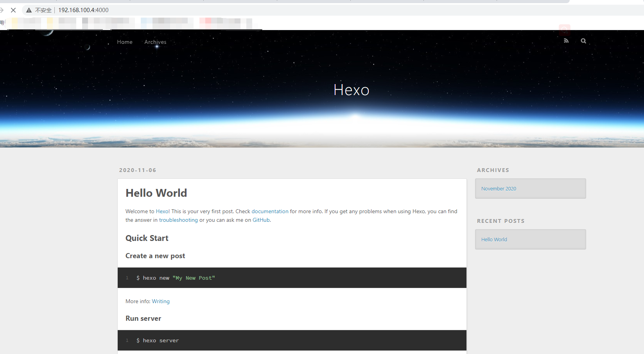Open the Writing info link
Screen dimensions: 644x354
(x=161, y=301)
